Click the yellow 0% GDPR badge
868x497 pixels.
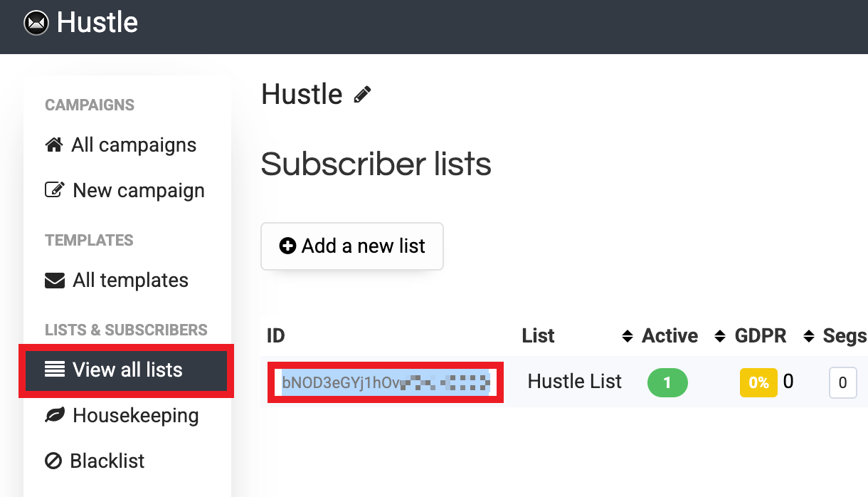[758, 382]
